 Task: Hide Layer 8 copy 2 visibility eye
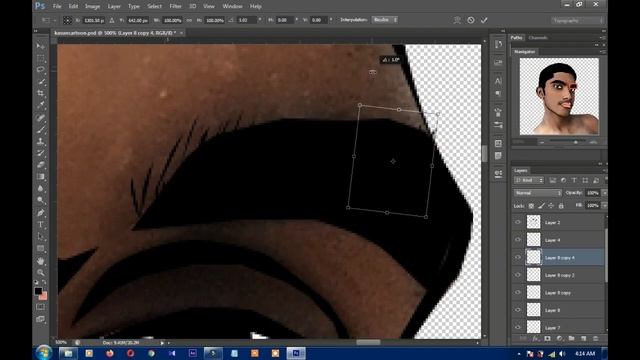click(x=518, y=275)
